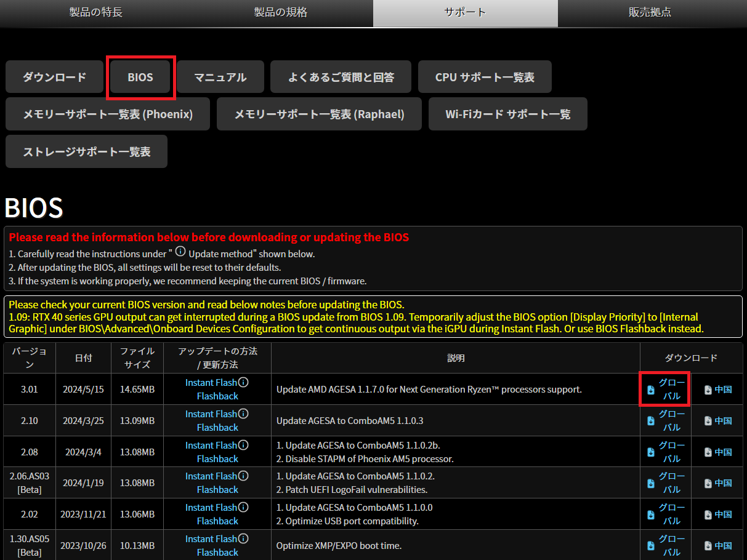Click Flashback link for version 2.02

[x=217, y=521]
